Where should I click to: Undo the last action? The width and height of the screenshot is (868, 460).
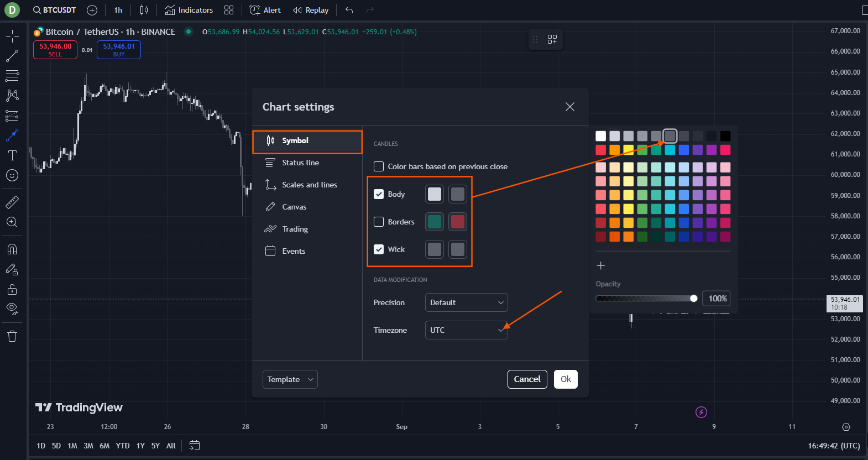click(x=349, y=10)
